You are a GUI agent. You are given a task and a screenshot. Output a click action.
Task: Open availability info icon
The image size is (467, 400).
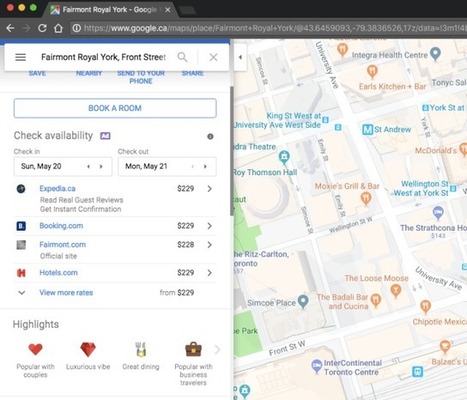210,136
